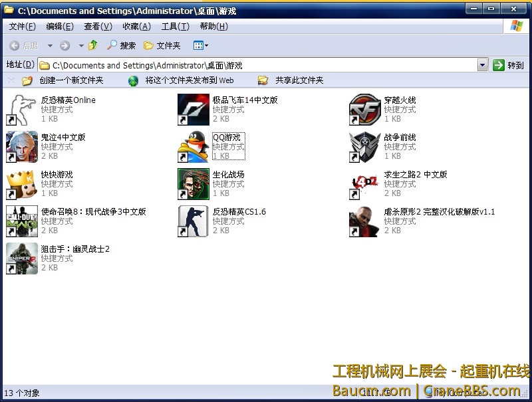The height and width of the screenshot is (402, 532).
Task: Click the 创建一个新文件夹 link
Action: tap(71, 80)
